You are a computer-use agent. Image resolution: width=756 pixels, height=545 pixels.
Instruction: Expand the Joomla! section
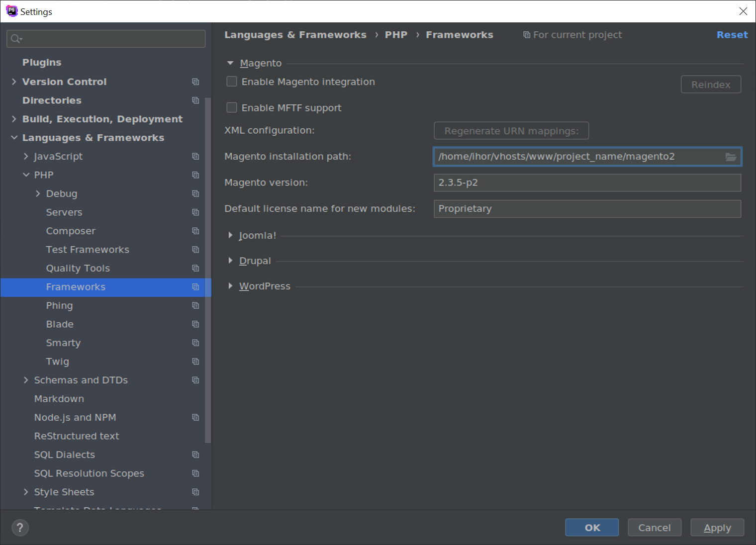230,235
